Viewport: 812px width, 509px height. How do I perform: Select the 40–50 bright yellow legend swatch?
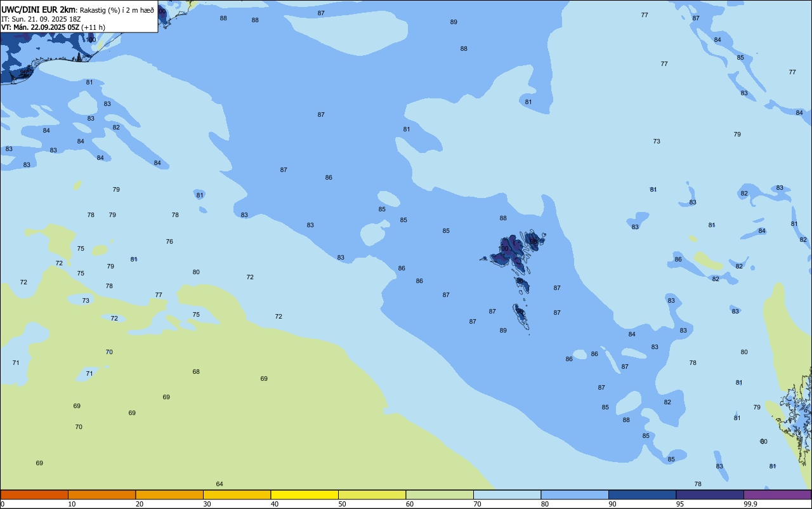point(304,494)
